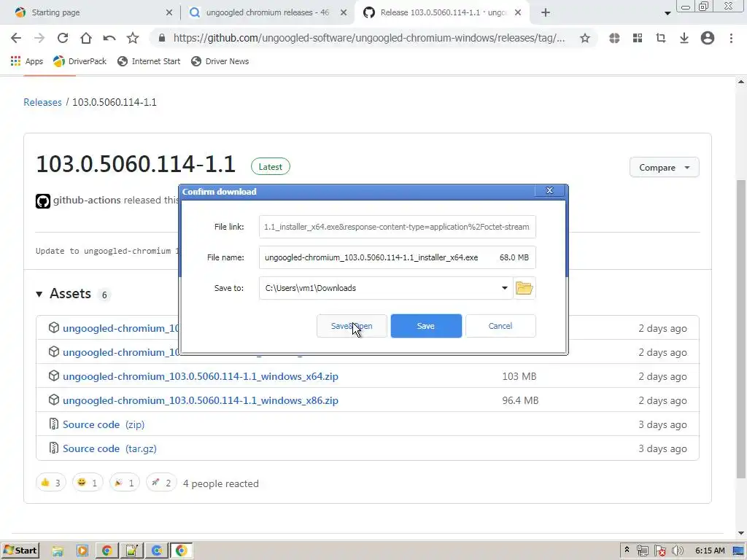Toggle the smiley face reaction
Viewport: 747px width, 560px height.
pos(88,483)
